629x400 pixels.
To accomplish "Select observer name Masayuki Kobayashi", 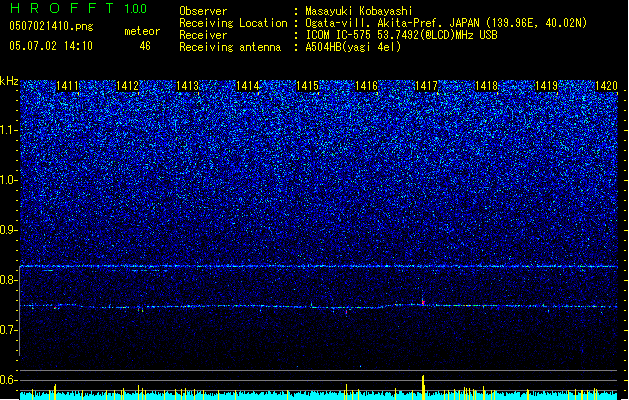I will 359,11.
